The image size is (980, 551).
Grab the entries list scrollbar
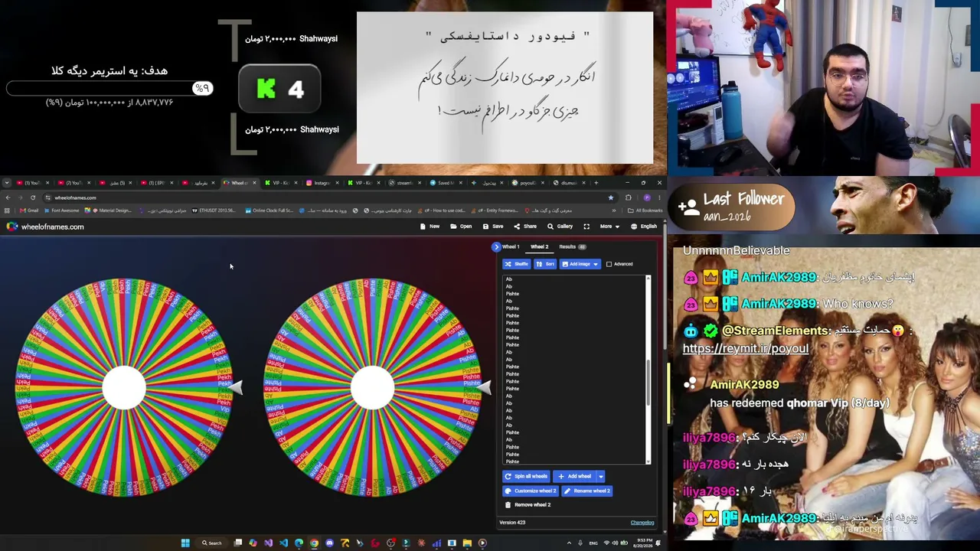point(648,383)
